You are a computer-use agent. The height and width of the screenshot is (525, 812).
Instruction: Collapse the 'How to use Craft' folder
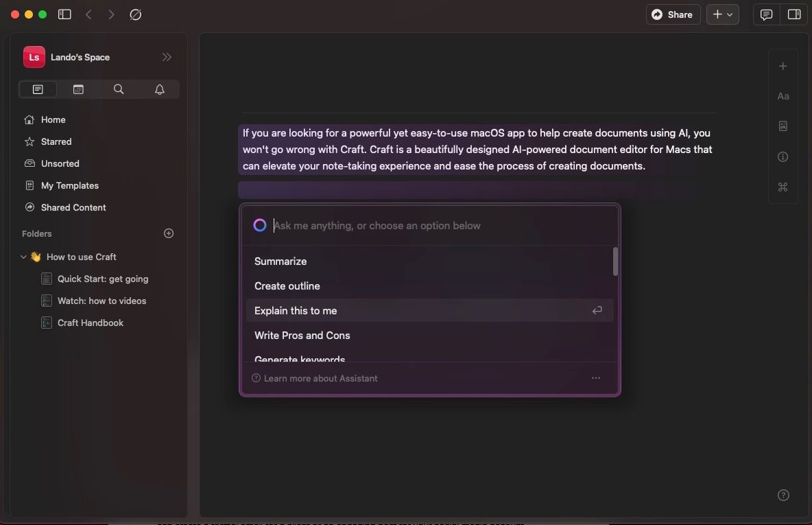[x=23, y=257]
